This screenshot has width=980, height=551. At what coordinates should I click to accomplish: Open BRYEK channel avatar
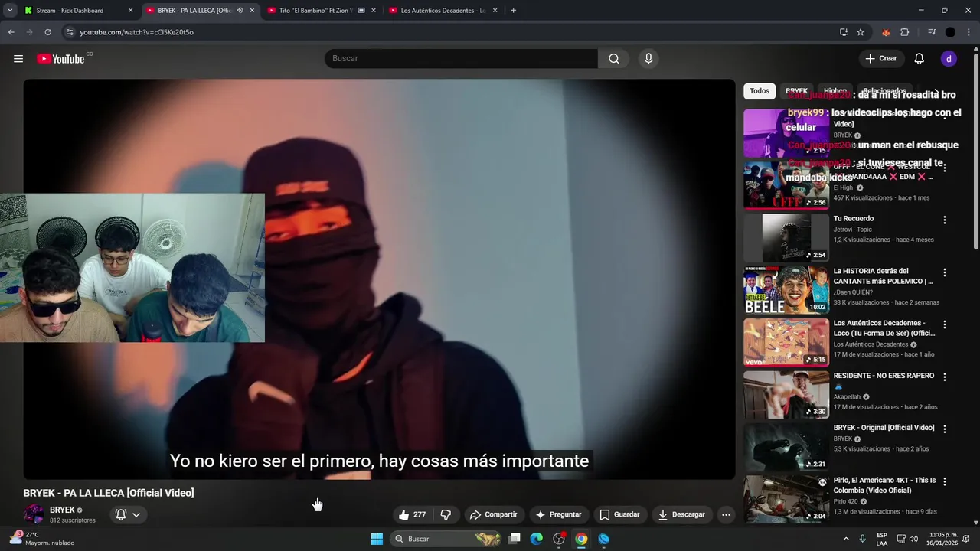click(x=34, y=514)
